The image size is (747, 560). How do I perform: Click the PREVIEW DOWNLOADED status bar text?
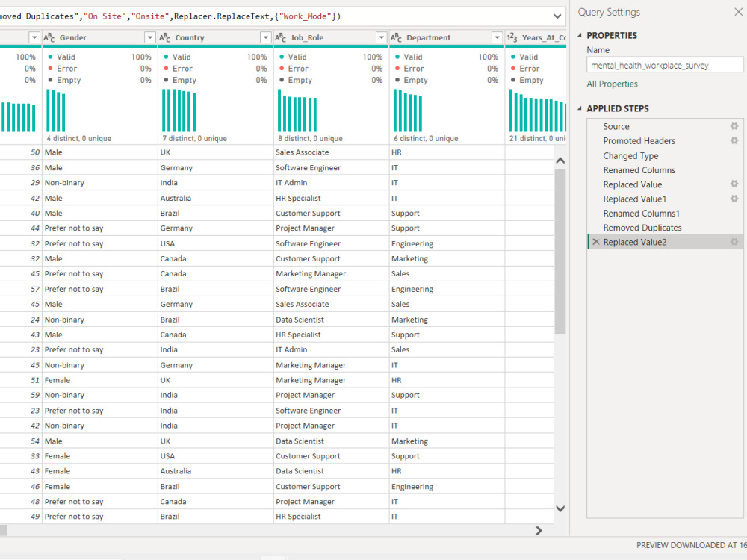(691, 545)
